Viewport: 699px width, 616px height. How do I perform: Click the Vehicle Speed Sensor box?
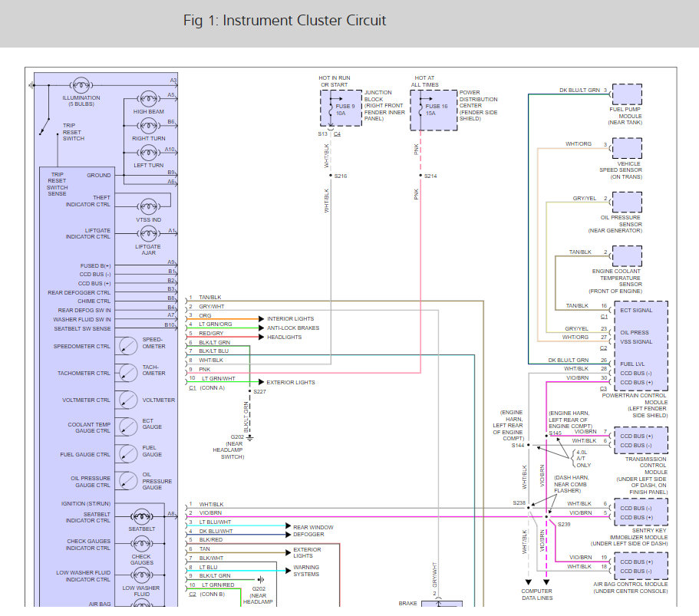pyautogui.click(x=626, y=148)
